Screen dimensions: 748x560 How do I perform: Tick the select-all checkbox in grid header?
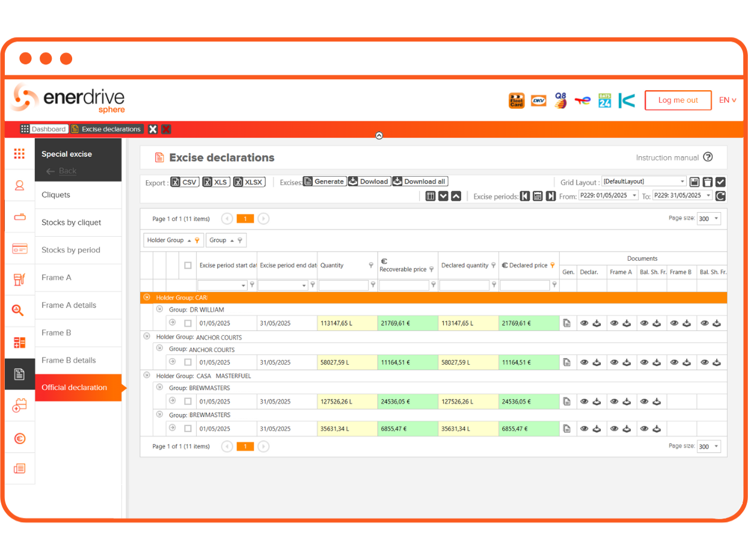click(x=188, y=265)
